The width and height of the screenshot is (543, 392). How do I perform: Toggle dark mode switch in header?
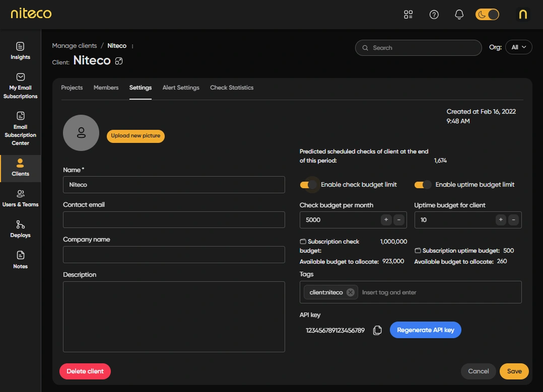click(x=487, y=15)
